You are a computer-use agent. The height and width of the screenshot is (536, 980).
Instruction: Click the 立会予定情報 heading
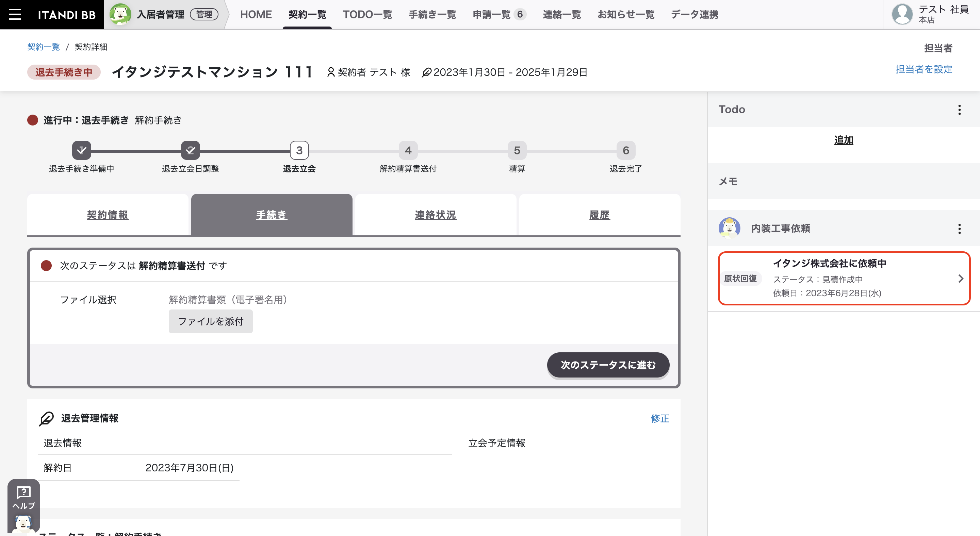pos(496,443)
